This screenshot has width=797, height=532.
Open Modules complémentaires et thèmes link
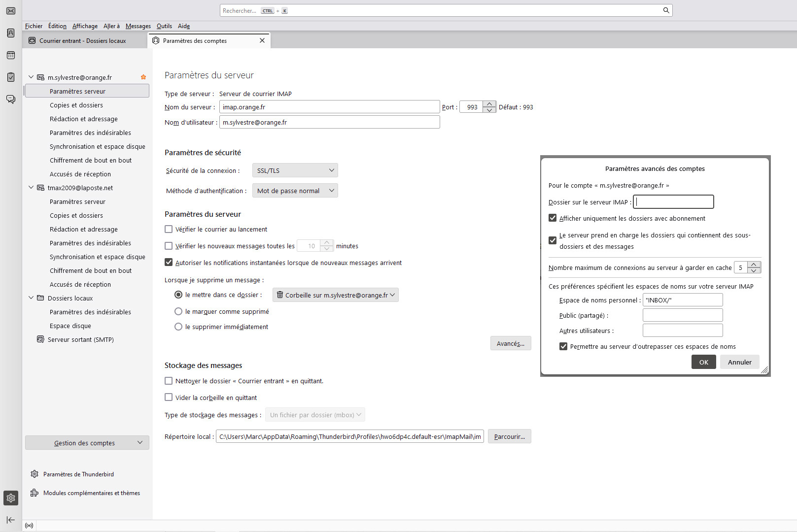(92, 493)
